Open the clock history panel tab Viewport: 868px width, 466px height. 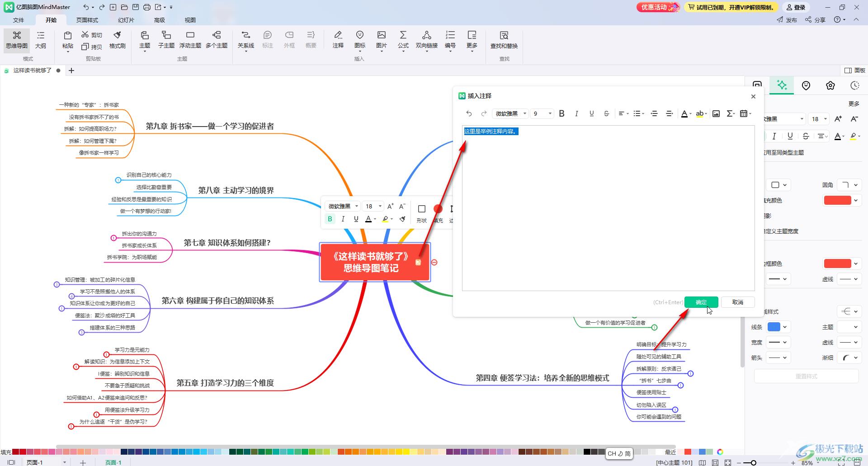tap(855, 85)
